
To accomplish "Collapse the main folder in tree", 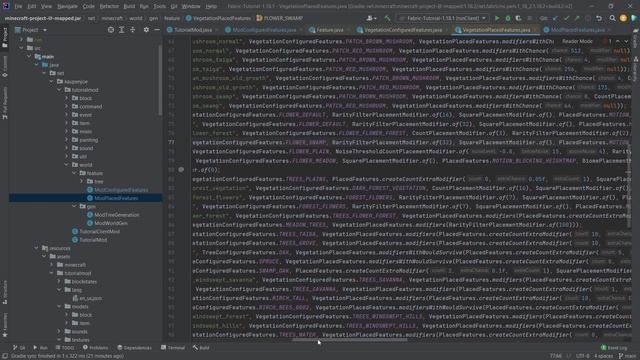I will tap(29, 56).
